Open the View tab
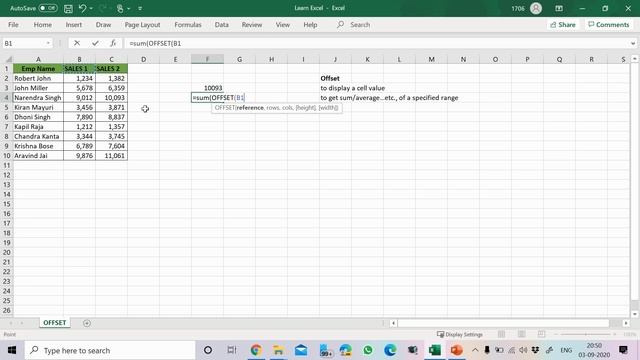This screenshot has height=360, width=640. [282, 24]
